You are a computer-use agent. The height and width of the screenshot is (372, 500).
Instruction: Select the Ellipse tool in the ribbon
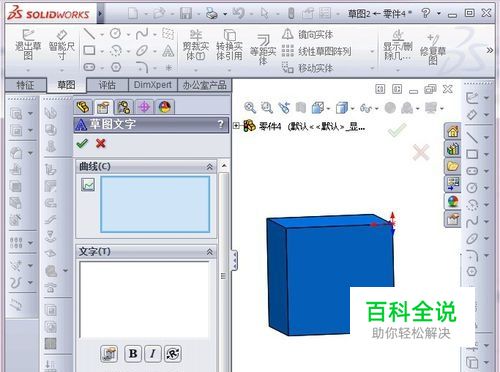pyautogui.click(x=142, y=51)
